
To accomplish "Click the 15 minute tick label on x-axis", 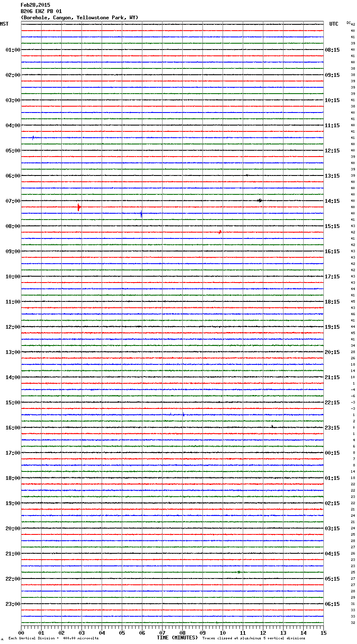I will point(323,633).
